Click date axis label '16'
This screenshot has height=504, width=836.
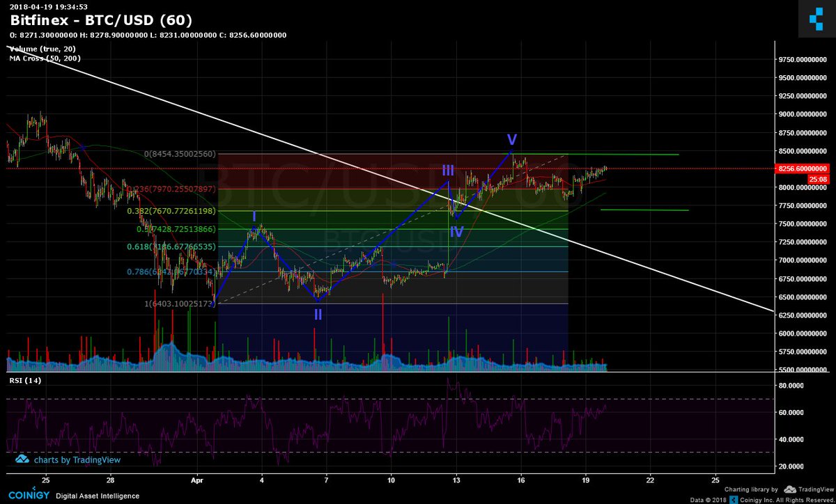[520, 480]
